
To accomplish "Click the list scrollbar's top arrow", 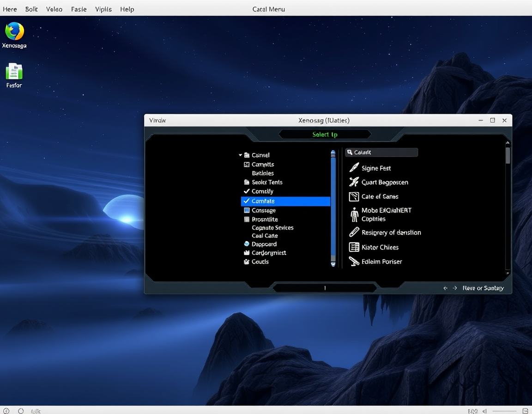I will pyautogui.click(x=333, y=153).
